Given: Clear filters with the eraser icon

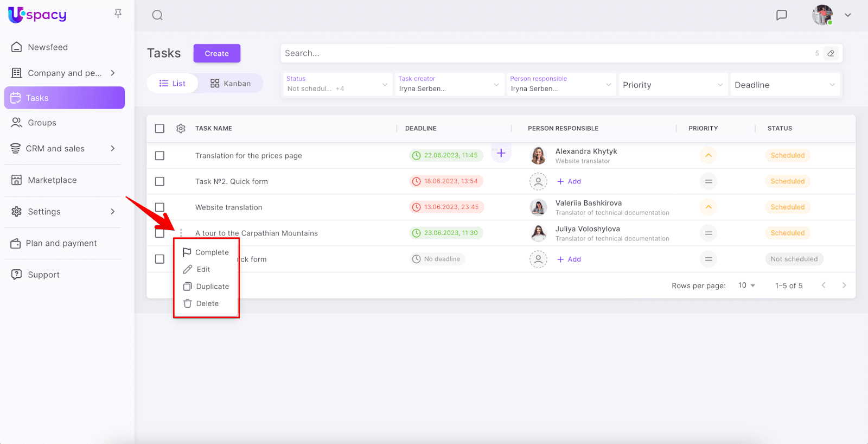Looking at the screenshot, I should 831,53.
